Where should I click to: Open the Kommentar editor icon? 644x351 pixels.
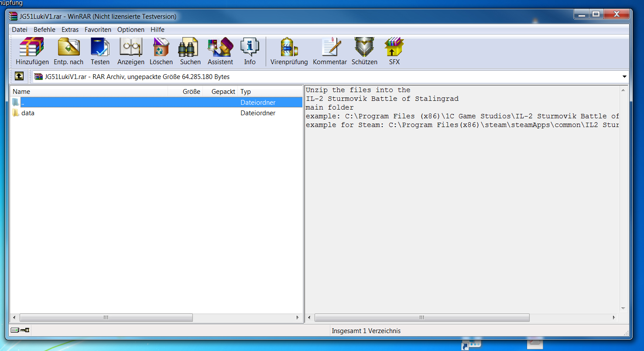point(330,52)
